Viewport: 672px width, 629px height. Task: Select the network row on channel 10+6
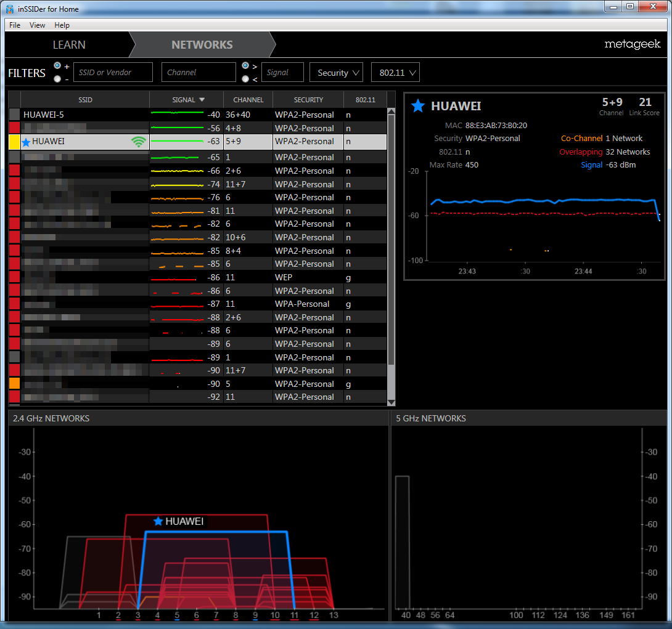[x=197, y=237]
